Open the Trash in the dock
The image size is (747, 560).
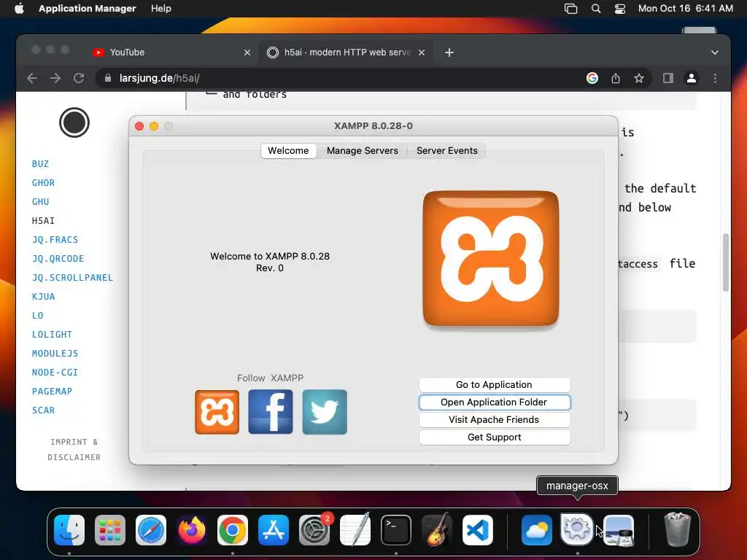(x=677, y=530)
